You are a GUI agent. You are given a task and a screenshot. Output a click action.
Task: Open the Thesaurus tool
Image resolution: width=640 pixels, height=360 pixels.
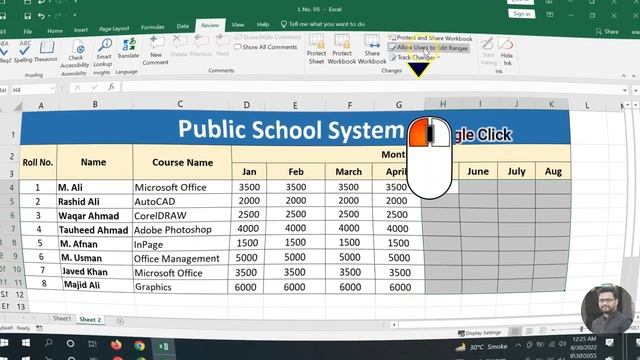(46, 52)
